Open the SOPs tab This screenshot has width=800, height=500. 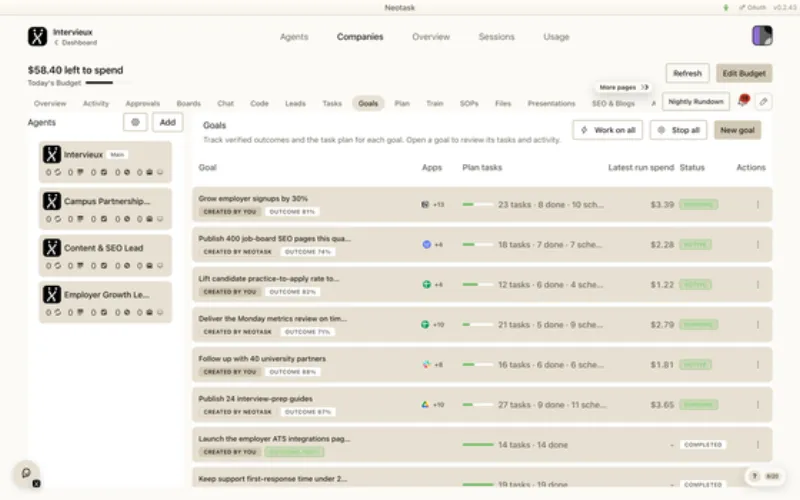[469, 104]
